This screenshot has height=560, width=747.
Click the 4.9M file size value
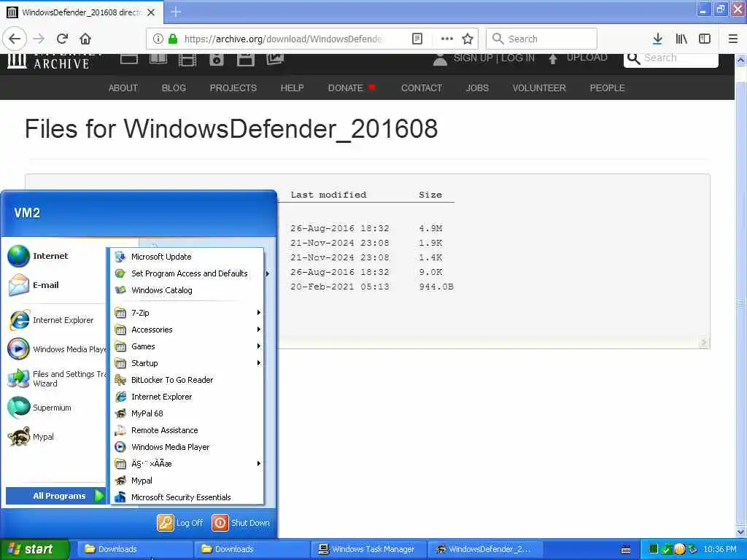point(430,228)
